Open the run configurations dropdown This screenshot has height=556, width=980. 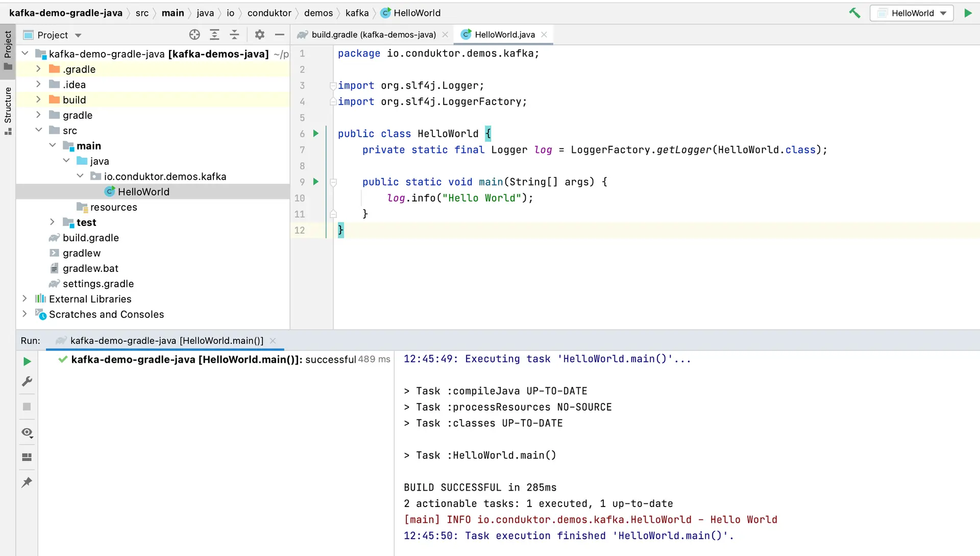pyautogui.click(x=912, y=13)
